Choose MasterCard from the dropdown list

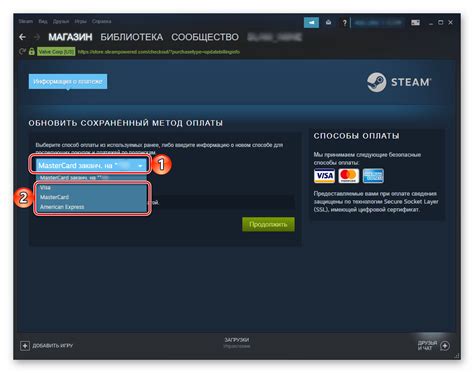pos(91,197)
